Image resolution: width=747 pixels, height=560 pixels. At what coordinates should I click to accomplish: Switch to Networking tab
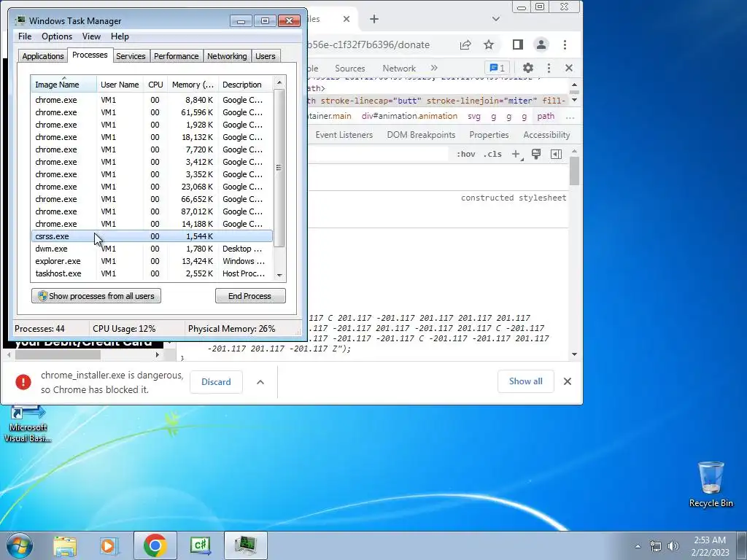(227, 56)
